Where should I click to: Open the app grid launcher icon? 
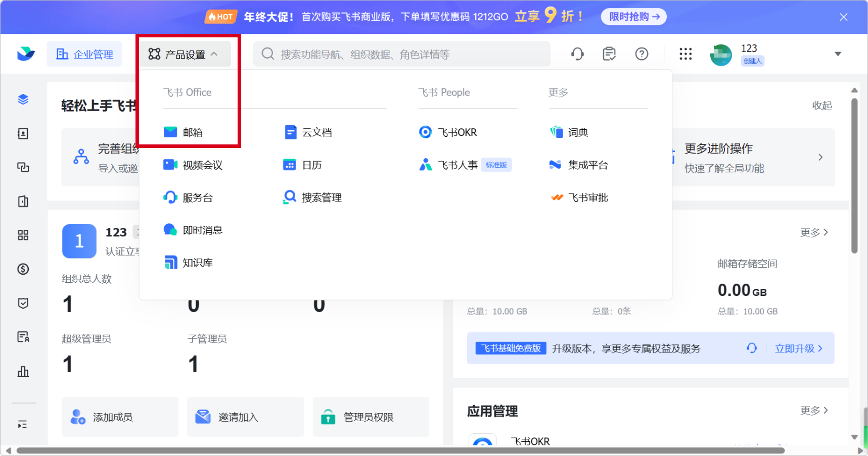[686, 54]
